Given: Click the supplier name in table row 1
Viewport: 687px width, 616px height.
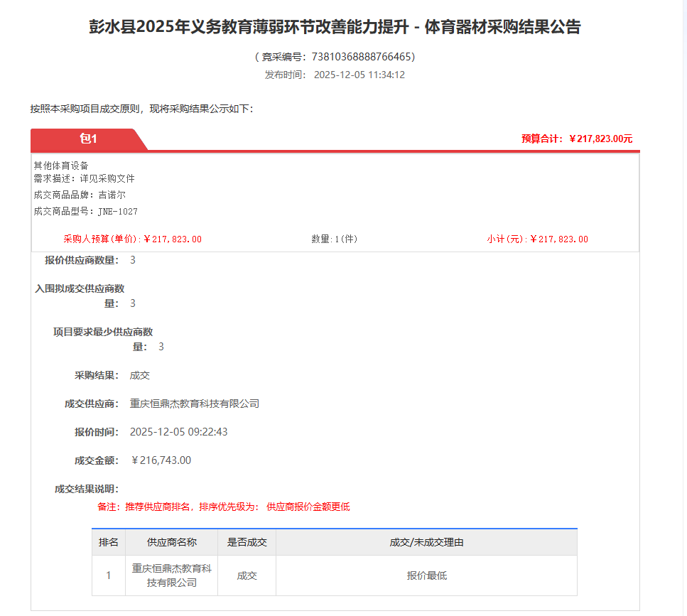Looking at the screenshot, I should [x=171, y=576].
